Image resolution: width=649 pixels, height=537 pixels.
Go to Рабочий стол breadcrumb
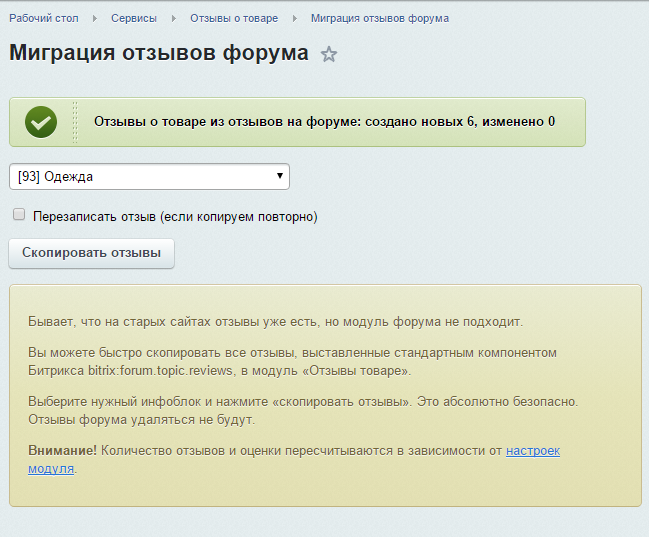pyautogui.click(x=44, y=18)
